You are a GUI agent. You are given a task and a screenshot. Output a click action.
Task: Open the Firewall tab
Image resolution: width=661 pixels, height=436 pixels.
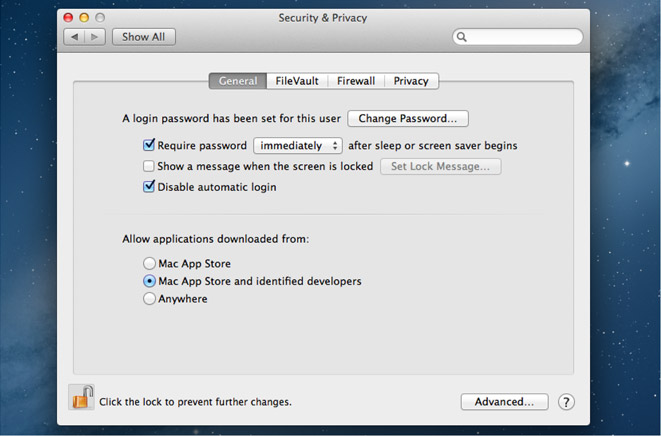click(356, 81)
